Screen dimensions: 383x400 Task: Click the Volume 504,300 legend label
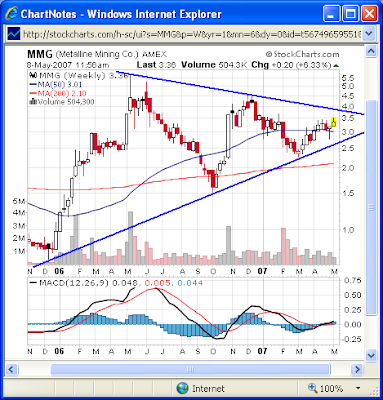point(62,102)
